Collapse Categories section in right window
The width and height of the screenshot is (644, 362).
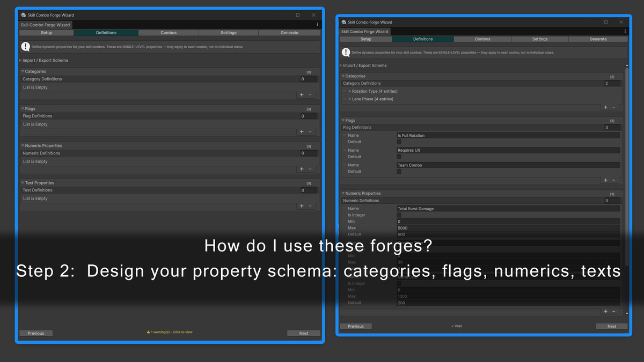click(343, 76)
